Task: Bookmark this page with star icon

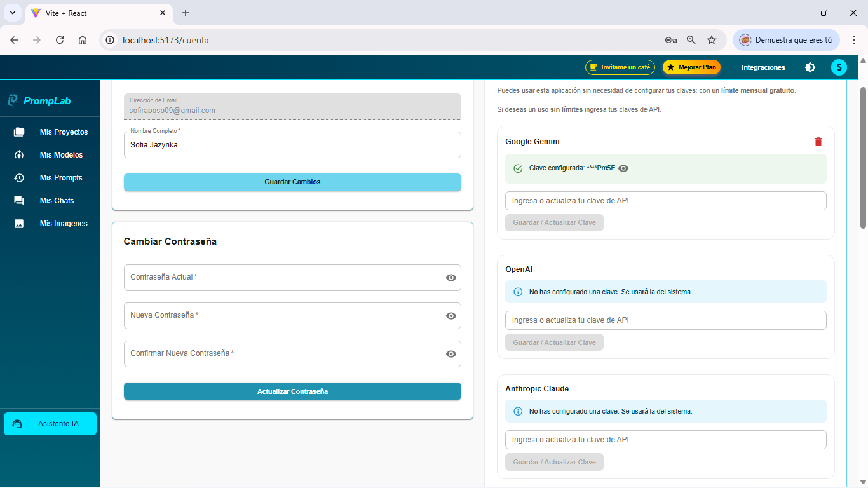Action: [712, 40]
